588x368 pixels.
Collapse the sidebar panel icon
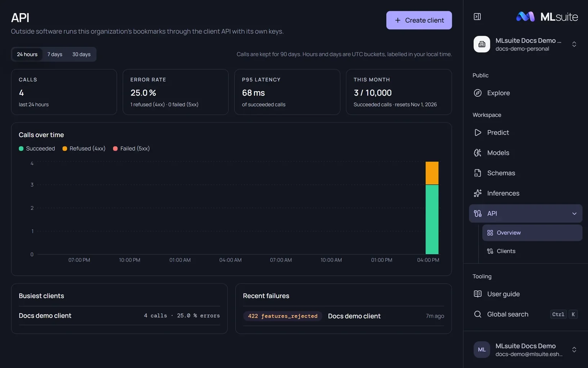pyautogui.click(x=477, y=16)
